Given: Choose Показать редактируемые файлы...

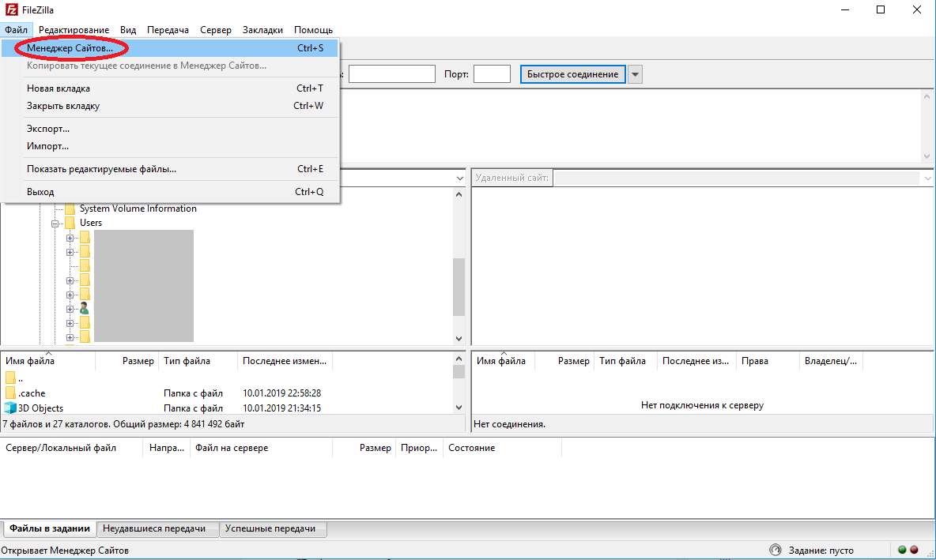Looking at the screenshot, I should pos(170,169).
